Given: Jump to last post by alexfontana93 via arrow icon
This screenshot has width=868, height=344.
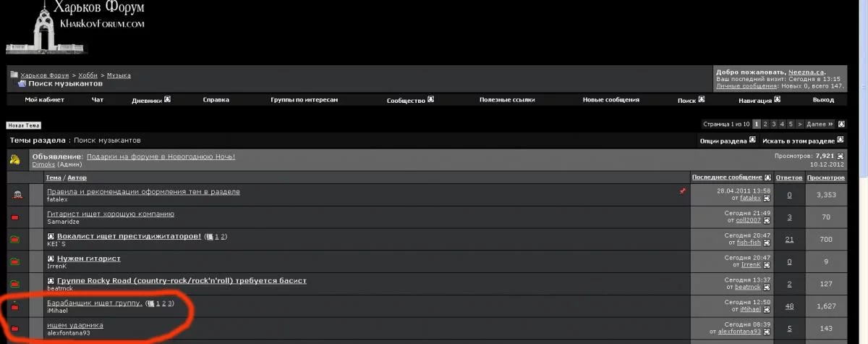Looking at the screenshot, I should coord(767,332).
